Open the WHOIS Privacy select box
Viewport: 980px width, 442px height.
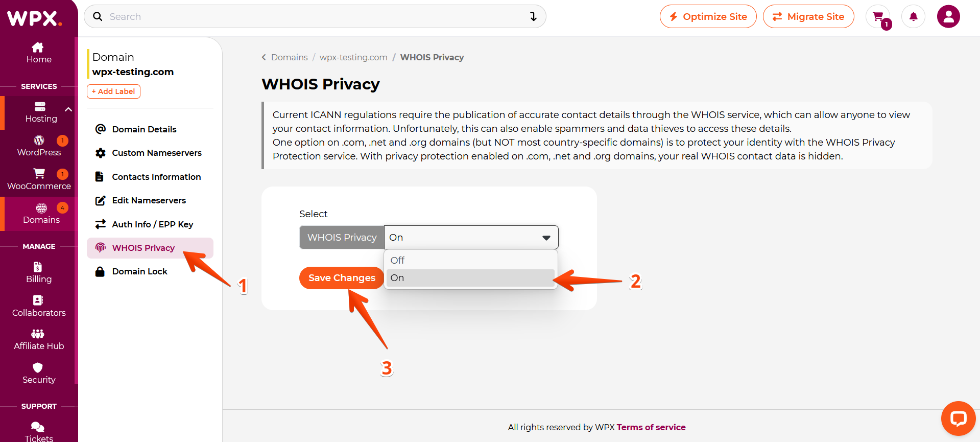coord(470,238)
